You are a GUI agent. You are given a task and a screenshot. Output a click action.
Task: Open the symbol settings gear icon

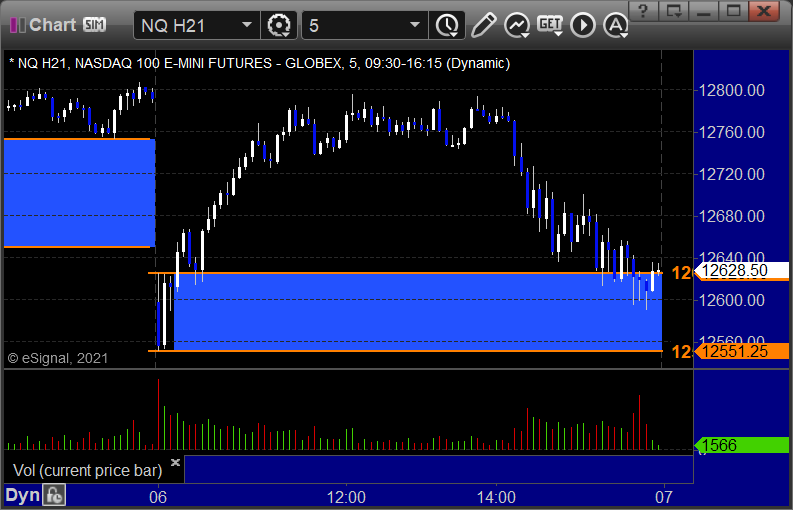(x=279, y=25)
